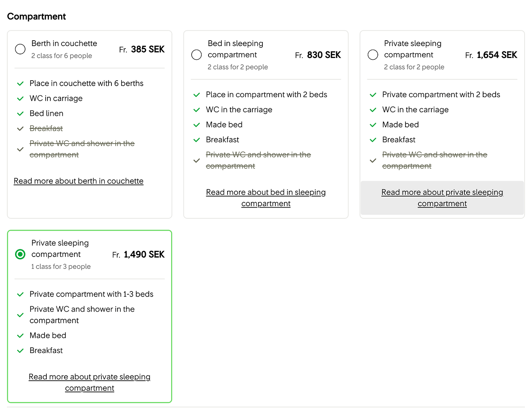The width and height of the screenshot is (532, 416).
Task: Click the 830 SEK price label
Action: click(x=318, y=55)
